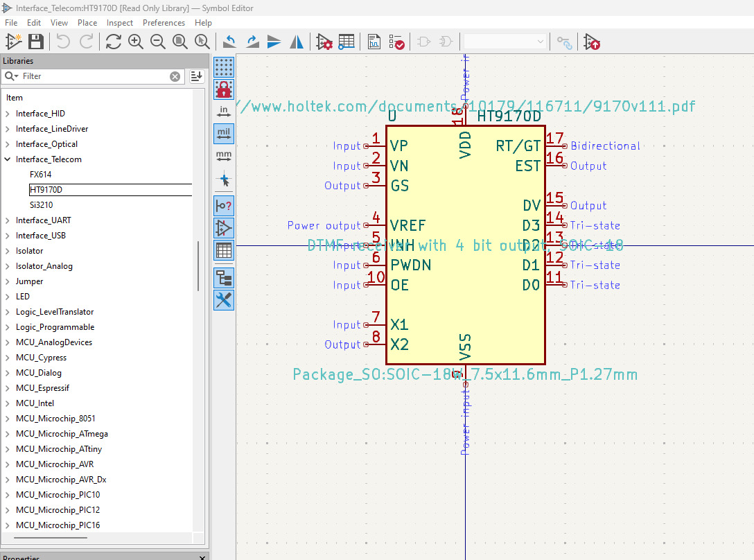Screen dimensions: 754x560
Task: Zoom in using the plus magnifier
Action: [136, 42]
